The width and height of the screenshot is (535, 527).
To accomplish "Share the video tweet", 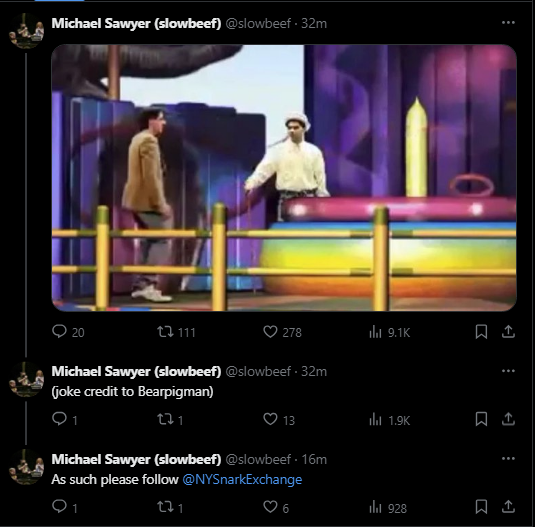I will 508,332.
